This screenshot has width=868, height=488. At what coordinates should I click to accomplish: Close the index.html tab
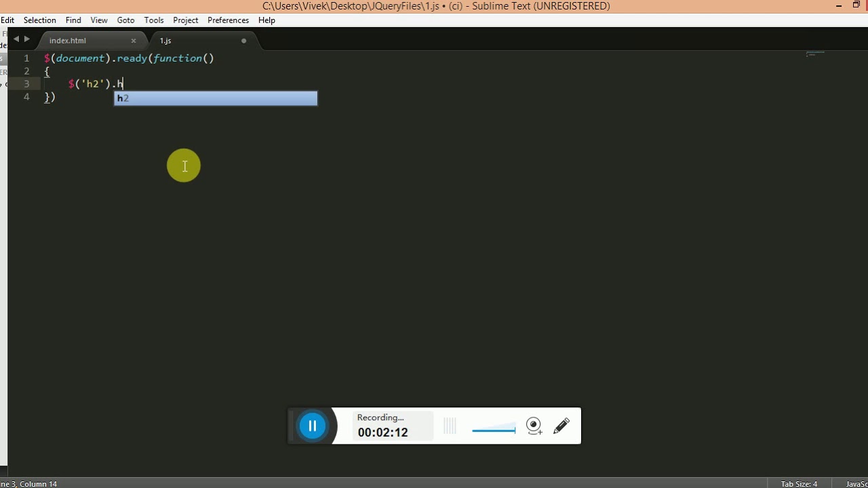tap(134, 41)
